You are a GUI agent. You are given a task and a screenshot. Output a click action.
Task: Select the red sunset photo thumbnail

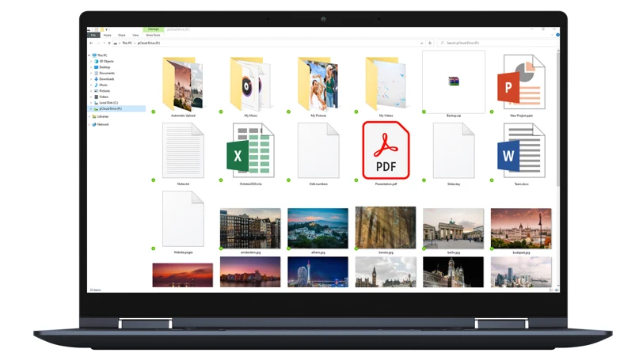tap(182, 275)
